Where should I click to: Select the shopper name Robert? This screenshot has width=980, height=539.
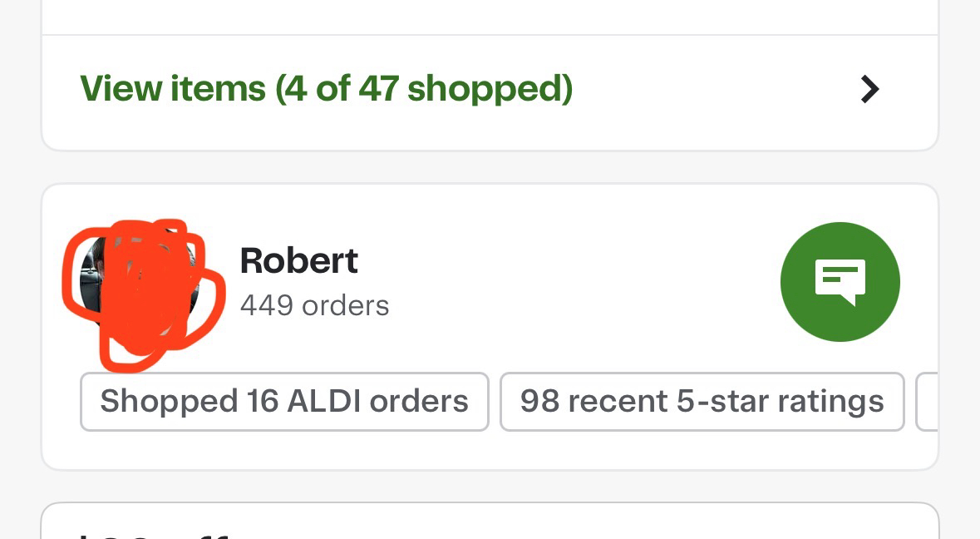coord(298,261)
